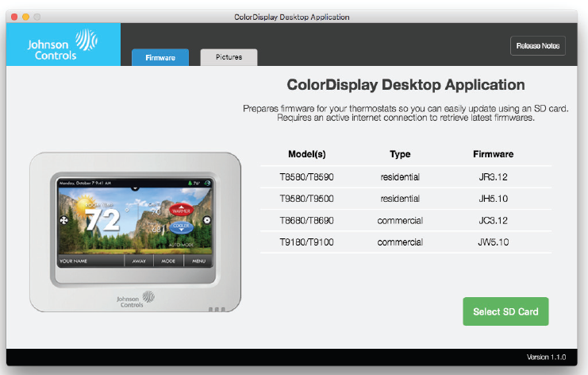Image resolution: width=588 pixels, height=375 pixels.
Task: Click the large 72 room temperature reading
Action: pyautogui.click(x=102, y=219)
